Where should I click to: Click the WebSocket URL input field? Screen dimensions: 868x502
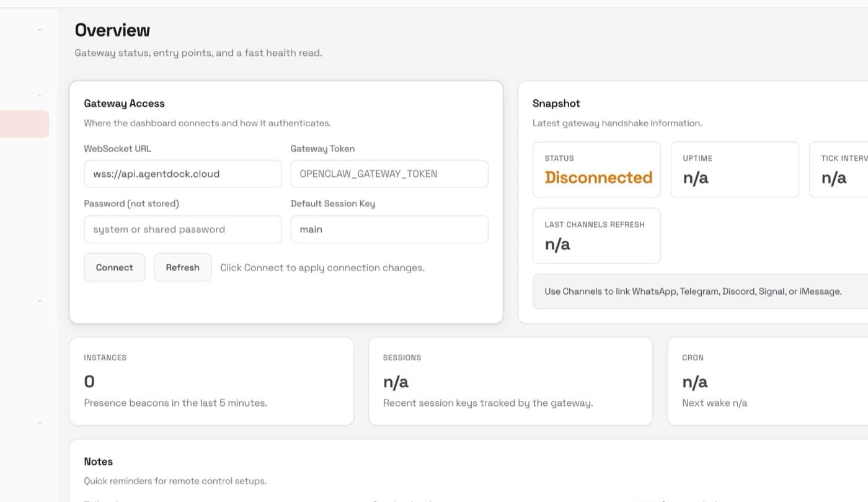(x=182, y=174)
